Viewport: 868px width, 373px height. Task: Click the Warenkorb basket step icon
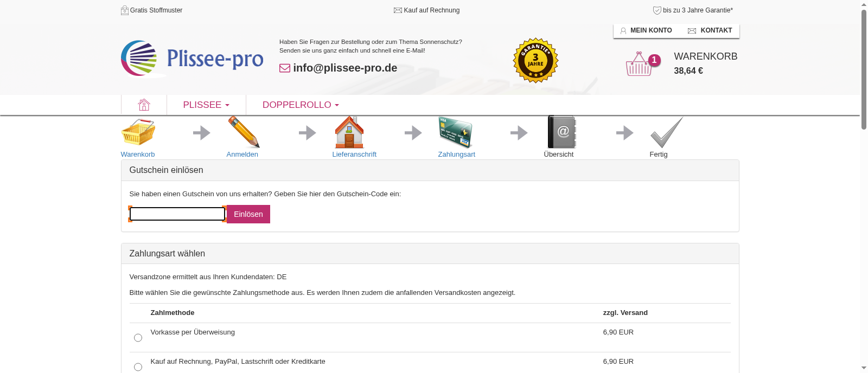pyautogui.click(x=138, y=132)
